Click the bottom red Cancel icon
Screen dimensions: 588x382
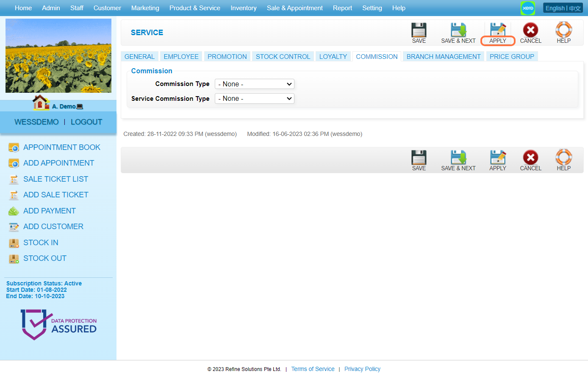coord(530,158)
